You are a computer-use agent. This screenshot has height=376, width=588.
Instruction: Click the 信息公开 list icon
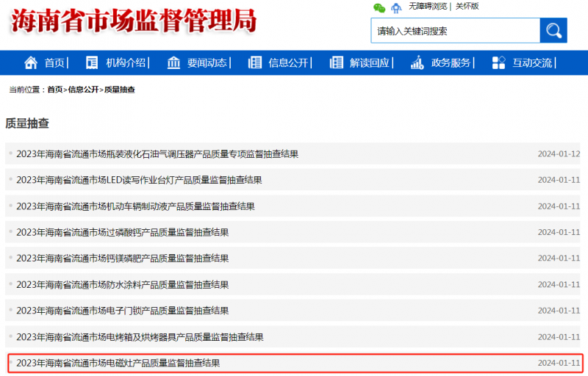point(255,62)
